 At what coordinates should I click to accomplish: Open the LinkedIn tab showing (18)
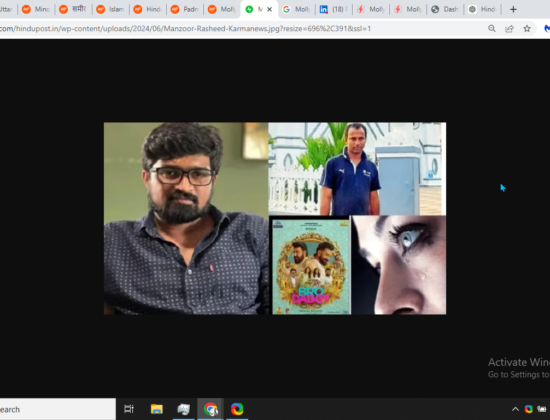tap(334, 9)
